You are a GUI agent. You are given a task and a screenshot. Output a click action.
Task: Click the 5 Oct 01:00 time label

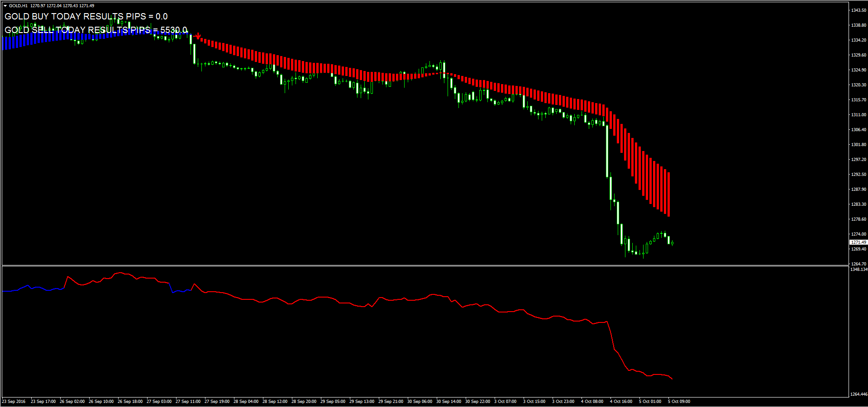point(650,402)
